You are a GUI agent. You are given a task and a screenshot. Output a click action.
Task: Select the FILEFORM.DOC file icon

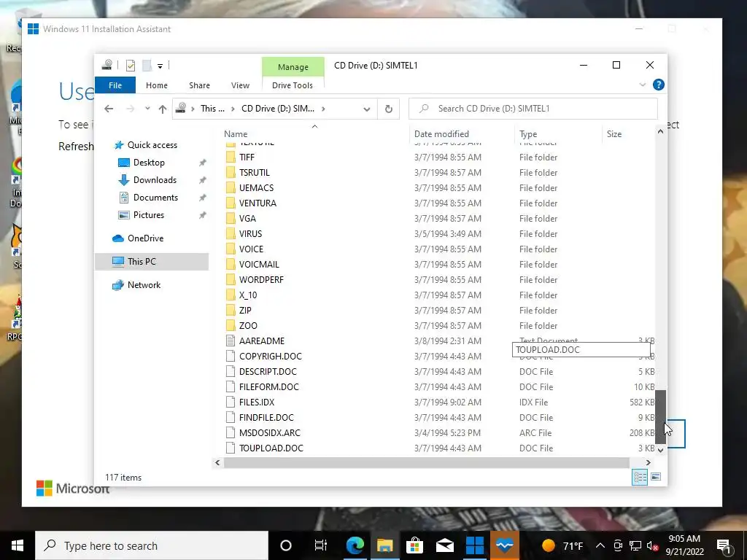click(x=231, y=386)
